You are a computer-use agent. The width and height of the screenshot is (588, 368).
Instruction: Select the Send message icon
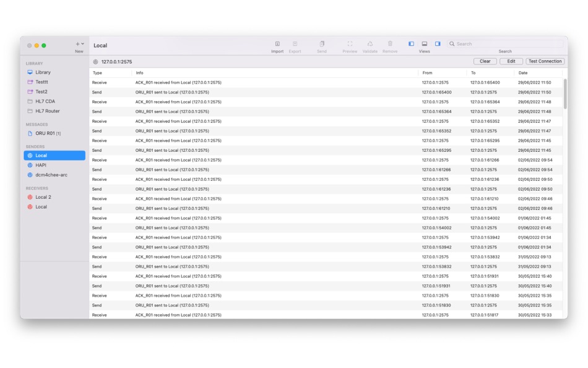point(322,43)
